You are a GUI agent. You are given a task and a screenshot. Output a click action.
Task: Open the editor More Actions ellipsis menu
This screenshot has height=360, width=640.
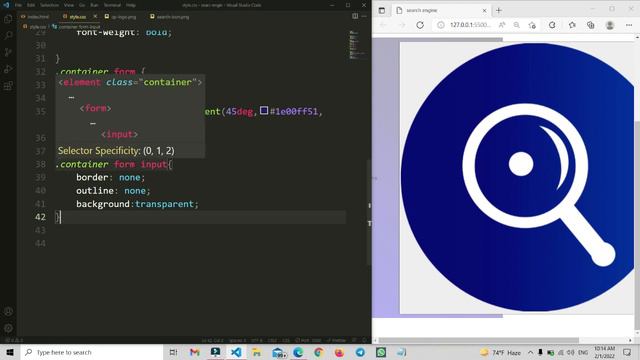coord(364,16)
